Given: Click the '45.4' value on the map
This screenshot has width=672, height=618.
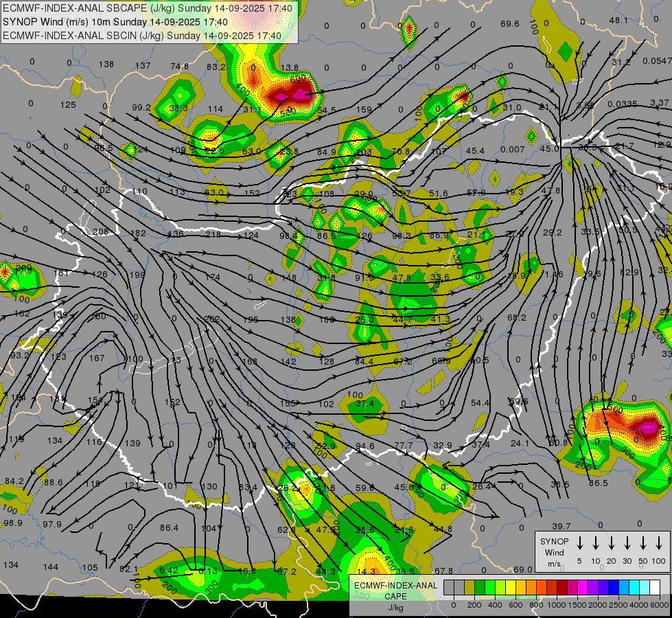Looking at the screenshot, I should pyautogui.click(x=475, y=151).
